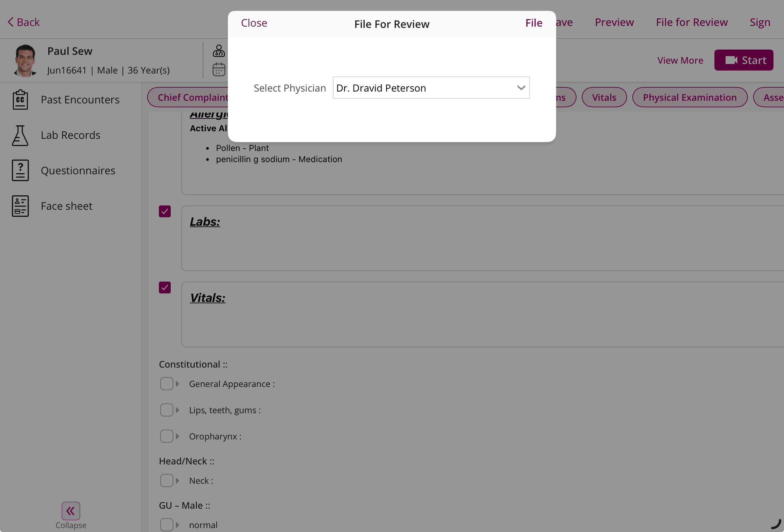Switch to the Physical Examination tab
The height and width of the screenshot is (532, 784).
pyautogui.click(x=689, y=97)
